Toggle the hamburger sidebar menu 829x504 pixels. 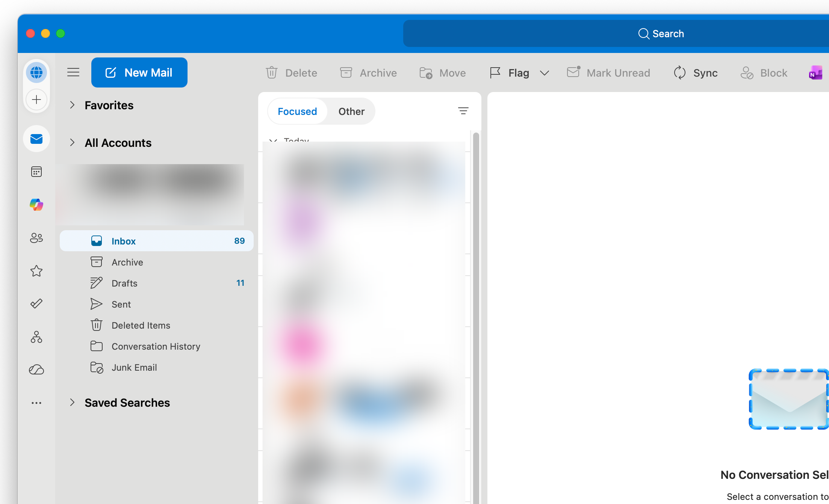(x=73, y=72)
